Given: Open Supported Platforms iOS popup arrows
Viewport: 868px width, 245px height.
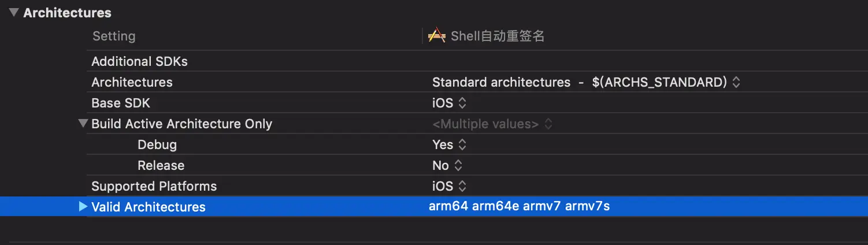Looking at the screenshot, I should point(462,186).
